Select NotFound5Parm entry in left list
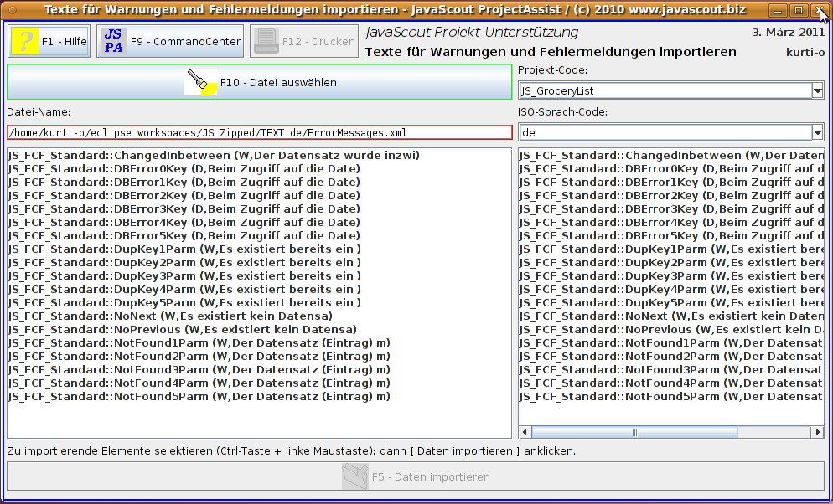Viewport: 833px width, 504px height. point(198,396)
